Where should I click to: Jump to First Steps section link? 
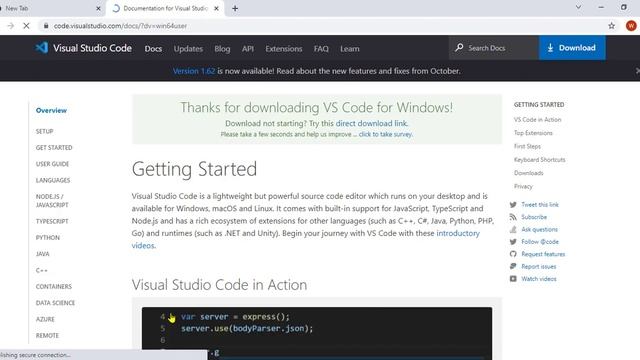(x=527, y=146)
